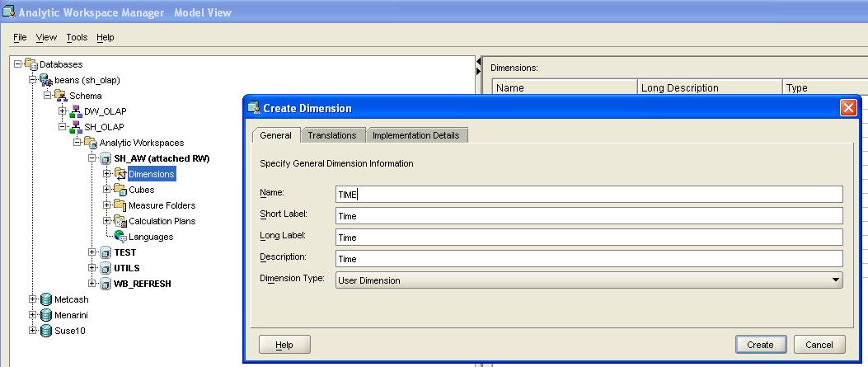The height and width of the screenshot is (367, 868).
Task: Open the View menu
Action: point(46,37)
